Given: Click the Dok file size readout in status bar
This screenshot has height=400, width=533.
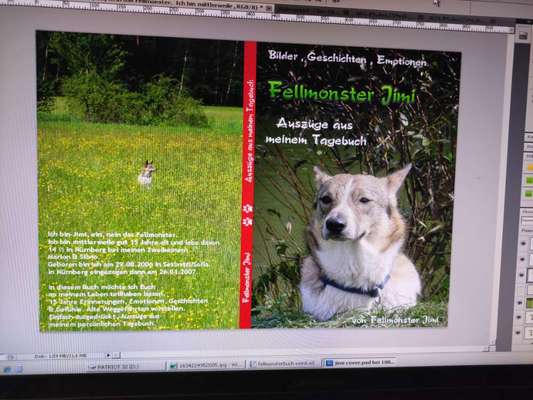Looking at the screenshot, I should click(x=60, y=356).
